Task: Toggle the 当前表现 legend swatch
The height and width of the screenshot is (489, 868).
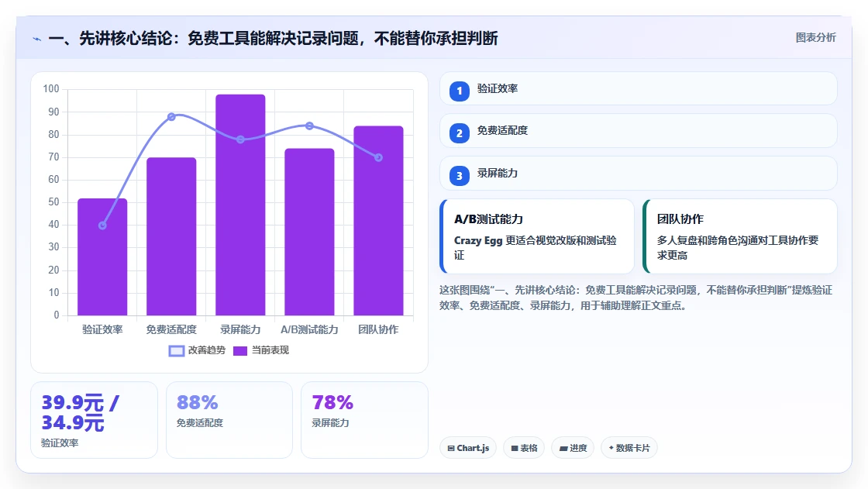Action: tap(240, 351)
